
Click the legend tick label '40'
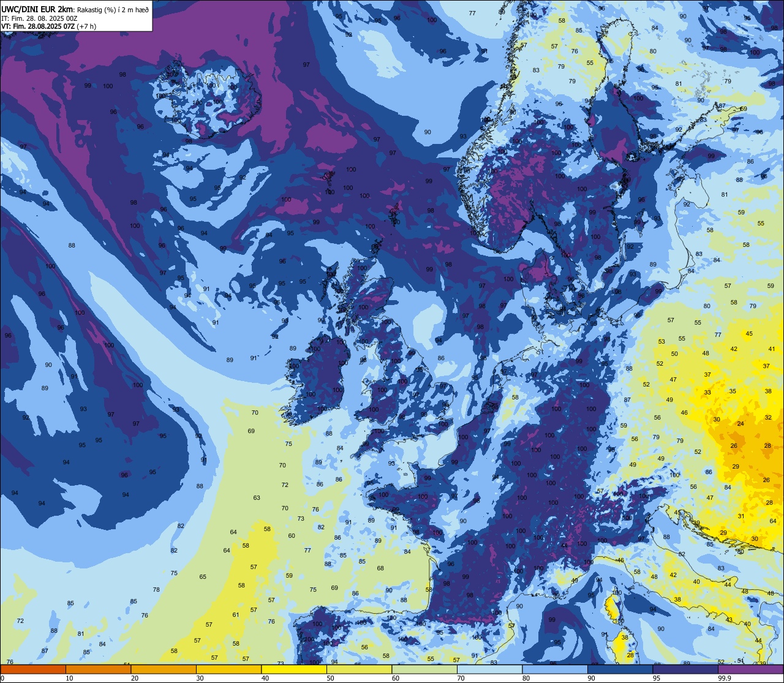[x=265, y=678]
